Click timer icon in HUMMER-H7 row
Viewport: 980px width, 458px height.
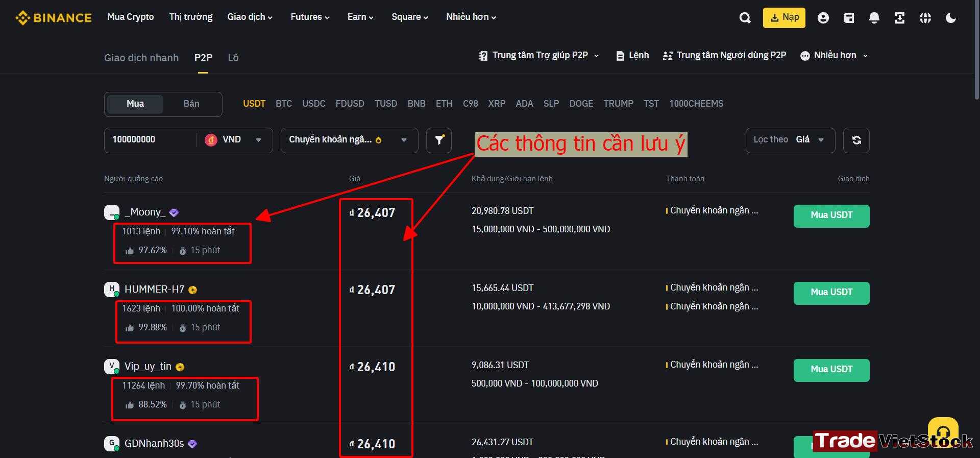[x=183, y=328]
